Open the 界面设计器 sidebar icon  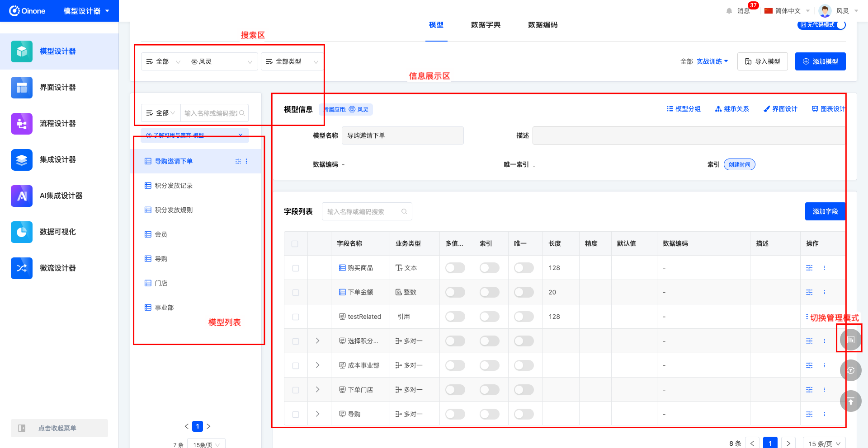[x=22, y=88]
